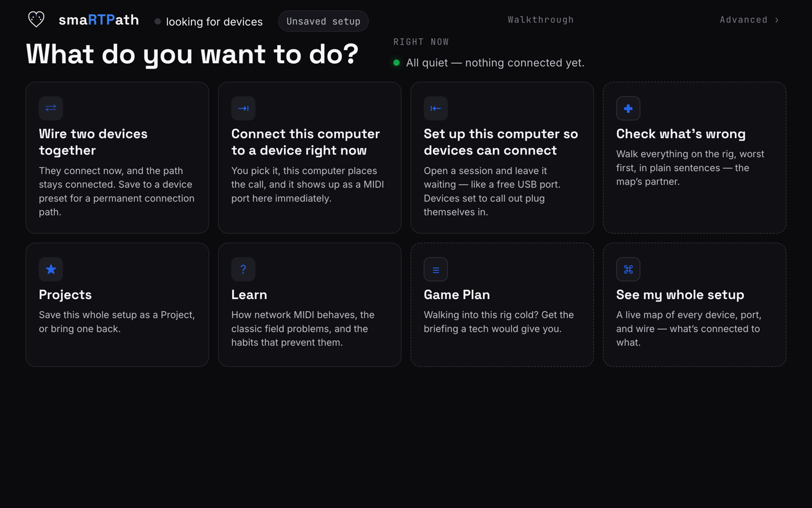Click the looking for devices status text
This screenshot has height=508, width=812.
coord(214,21)
